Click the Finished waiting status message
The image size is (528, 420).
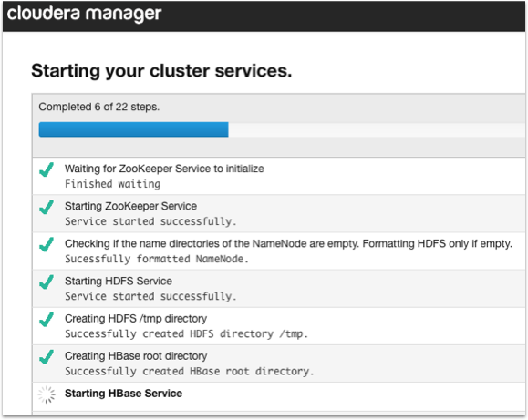[x=112, y=184]
